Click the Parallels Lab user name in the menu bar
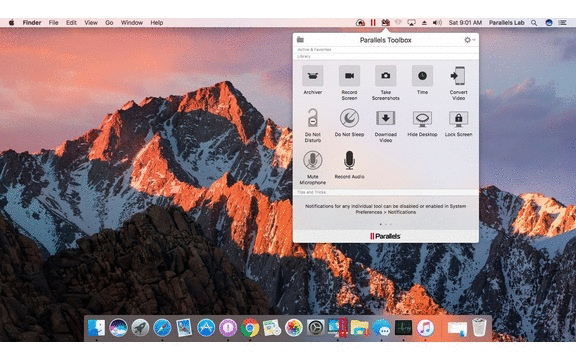The width and height of the screenshot is (576, 360). [506, 23]
